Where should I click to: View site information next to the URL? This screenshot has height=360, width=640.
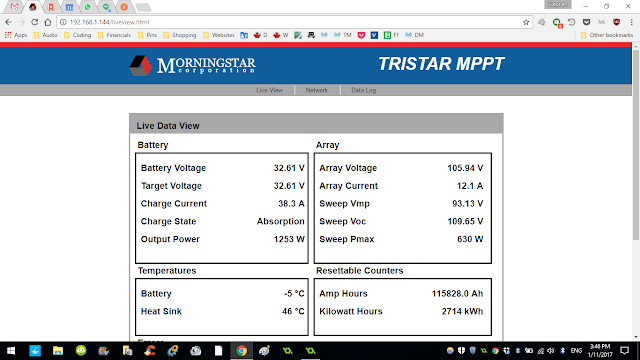click(63, 22)
